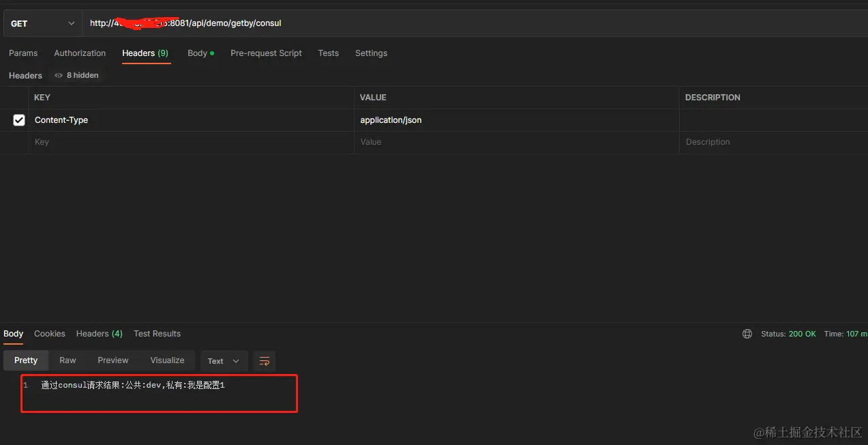Click the application/json value cell
Image resolution: width=868 pixels, height=445 pixels.
point(516,120)
